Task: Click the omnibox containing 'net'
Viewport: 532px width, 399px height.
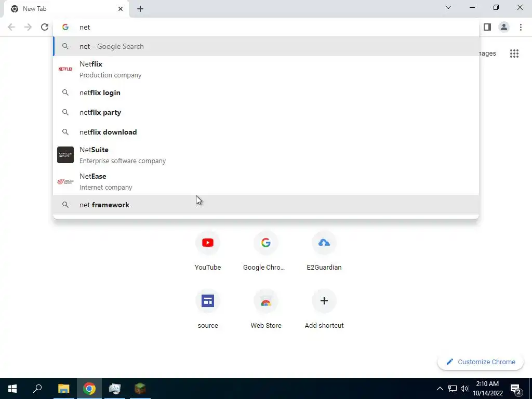Action: (265, 27)
